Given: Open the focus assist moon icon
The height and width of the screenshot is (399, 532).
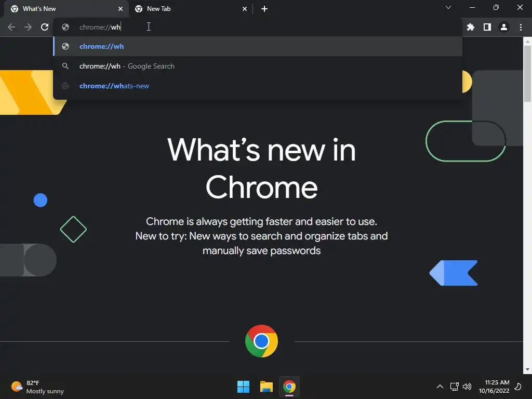Looking at the screenshot, I should click(x=518, y=387).
